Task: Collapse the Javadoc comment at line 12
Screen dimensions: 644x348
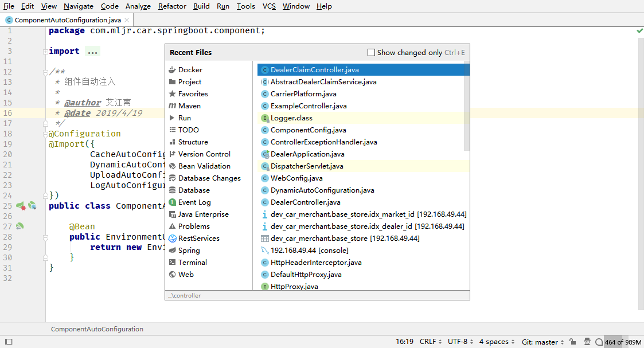Action: tap(45, 72)
